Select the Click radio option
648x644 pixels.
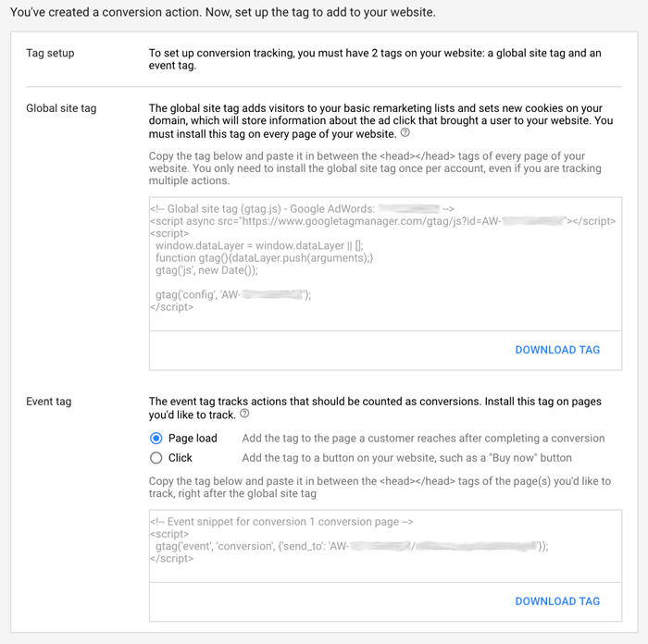tap(156, 458)
